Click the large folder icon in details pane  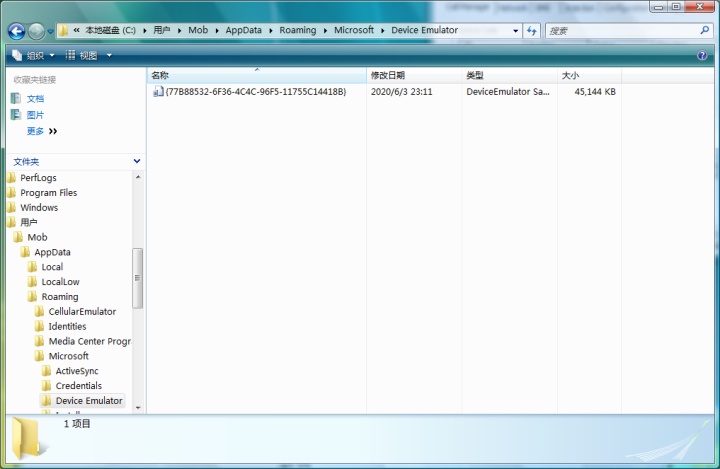coord(28,439)
